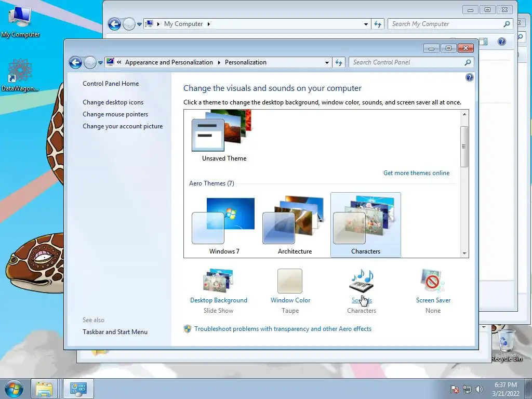Open the network tray icon
Viewport: 532px width, 399px height.
coord(467,389)
